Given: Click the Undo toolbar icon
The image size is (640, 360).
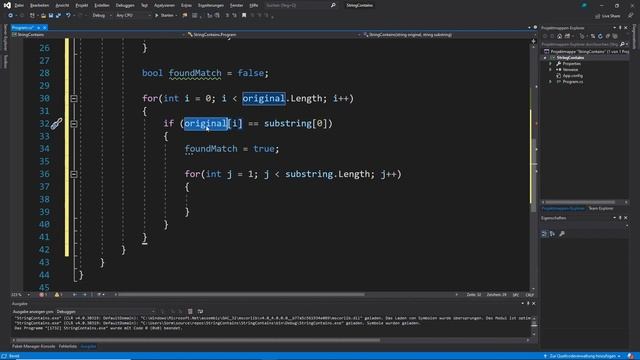Looking at the screenshot, I should (68, 16).
